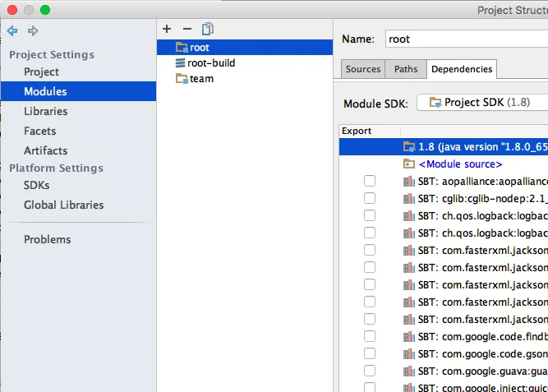Copy the selected module icon

(208, 29)
